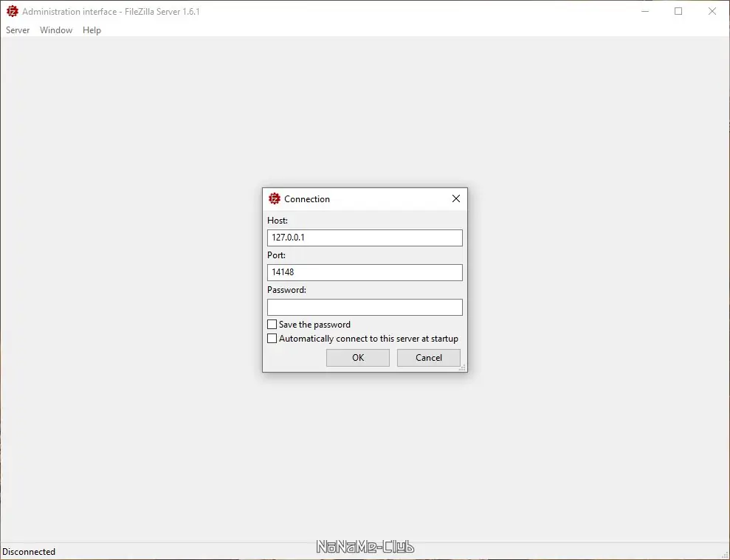The height and width of the screenshot is (560, 730).
Task: Focus the Password input field
Action: coord(365,307)
